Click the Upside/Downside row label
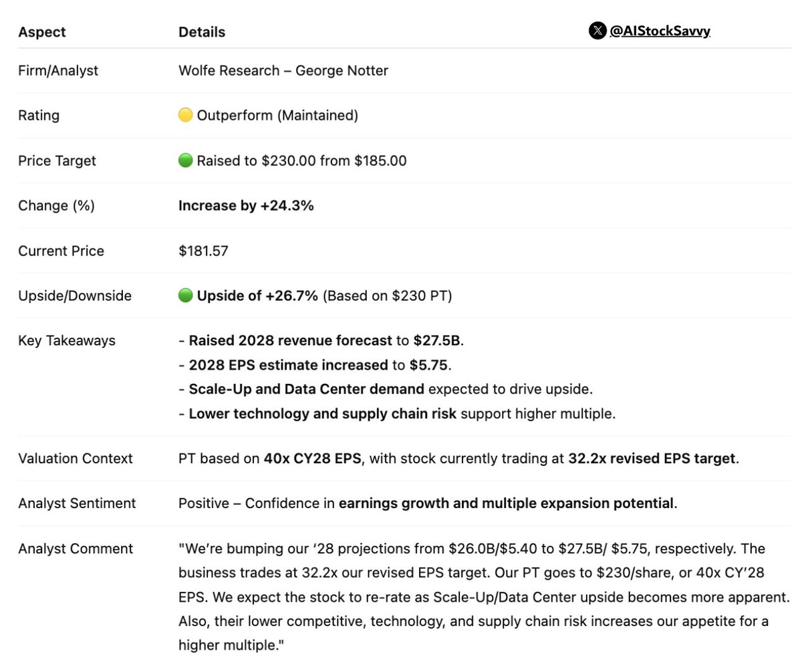 coord(75,296)
